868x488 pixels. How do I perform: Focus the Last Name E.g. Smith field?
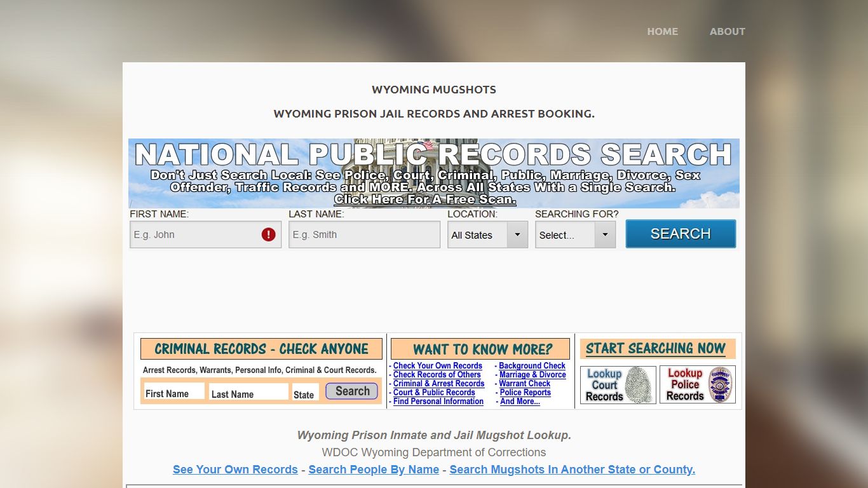pyautogui.click(x=364, y=234)
